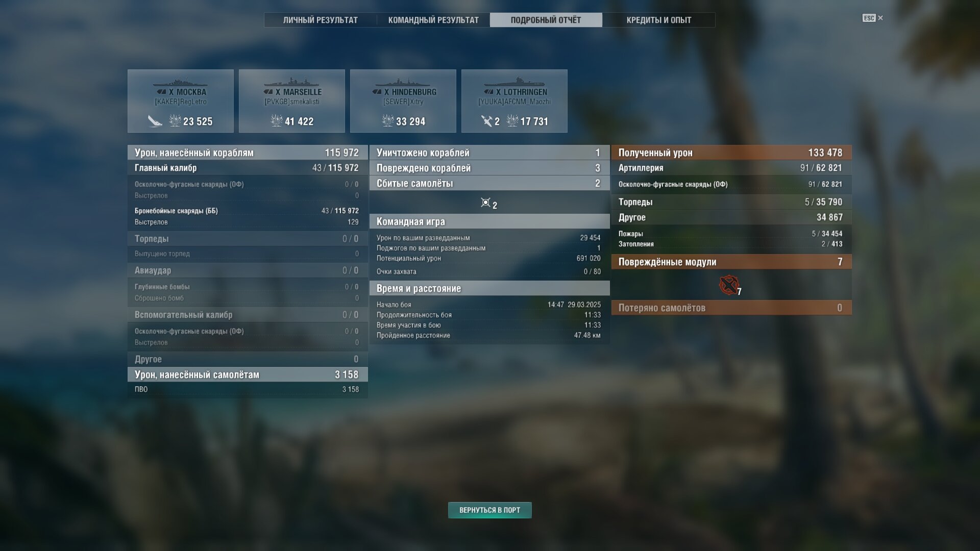Click the Москва ship silhouette icon
The image size is (980, 551).
pos(180,82)
